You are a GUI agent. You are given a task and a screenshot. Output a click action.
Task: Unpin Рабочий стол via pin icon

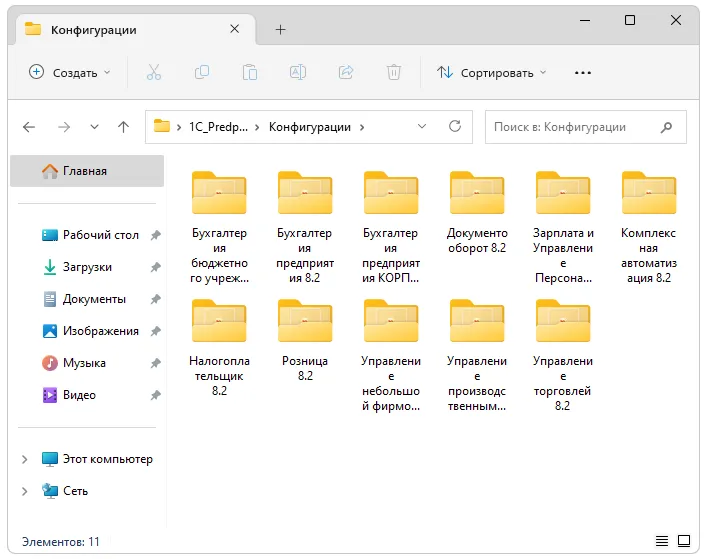pos(156,235)
